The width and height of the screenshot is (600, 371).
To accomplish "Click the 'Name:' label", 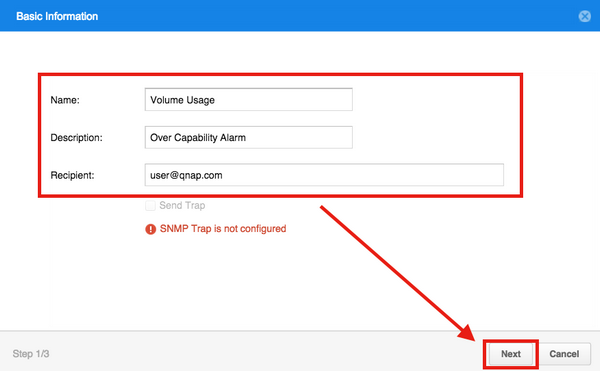I will (x=65, y=100).
